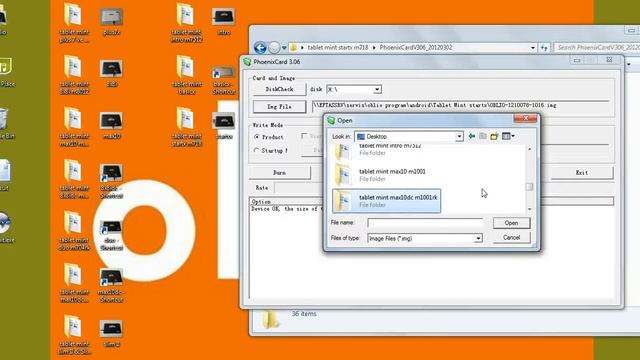Select the startx tablet desktop icon
This screenshot has width=640, height=360.
pos(224,126)
